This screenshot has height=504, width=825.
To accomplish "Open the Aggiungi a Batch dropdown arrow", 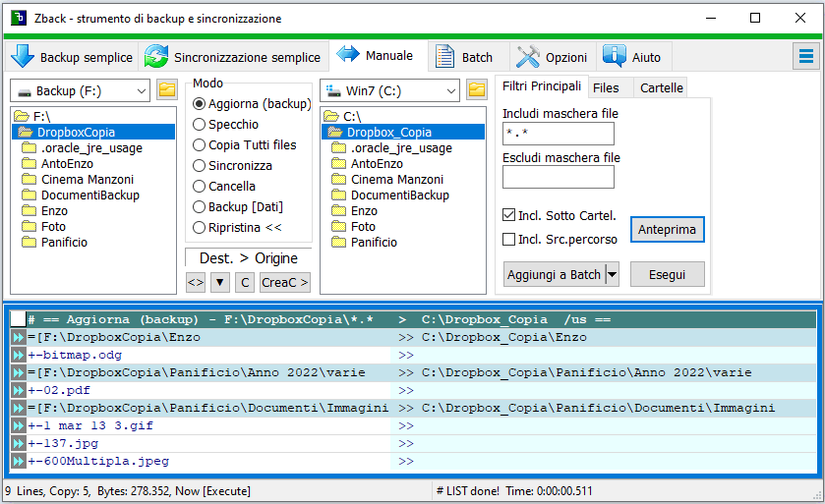I will click(612, 274).
